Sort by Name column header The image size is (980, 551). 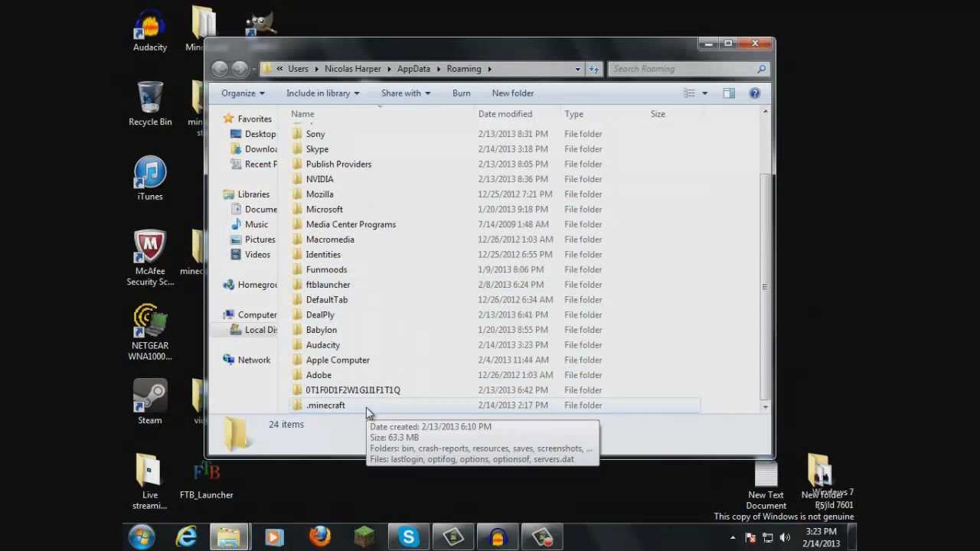[302, 114]
